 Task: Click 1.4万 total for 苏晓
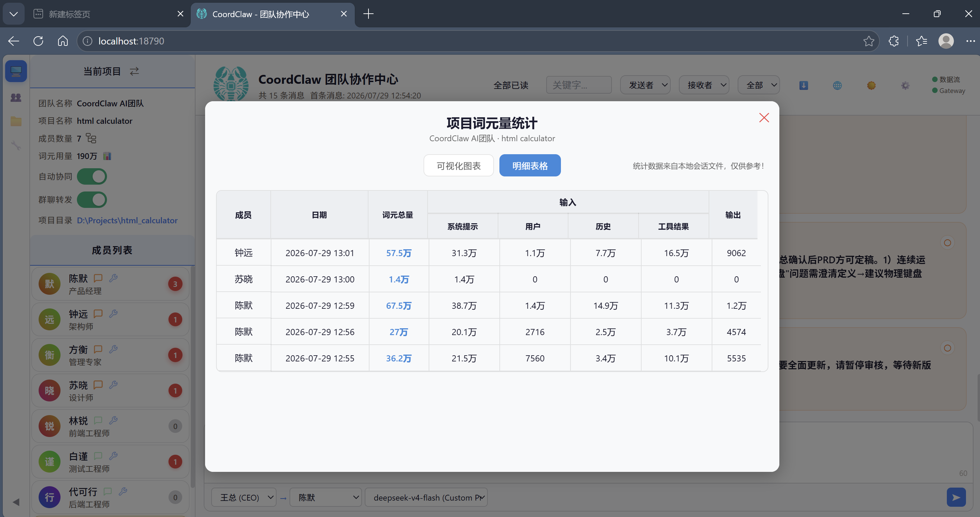click(x=398, y=279)
